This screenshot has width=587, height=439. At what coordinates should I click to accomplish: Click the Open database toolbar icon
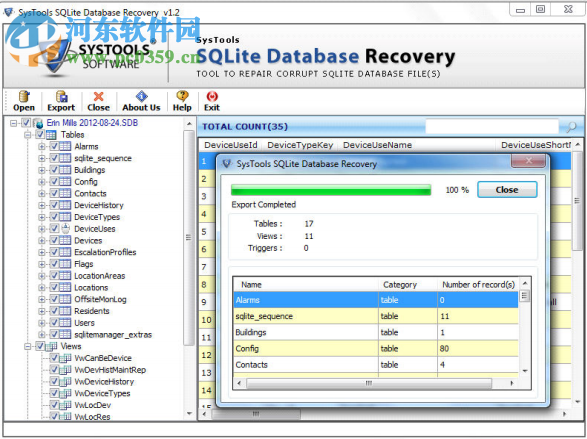(24, 97)
